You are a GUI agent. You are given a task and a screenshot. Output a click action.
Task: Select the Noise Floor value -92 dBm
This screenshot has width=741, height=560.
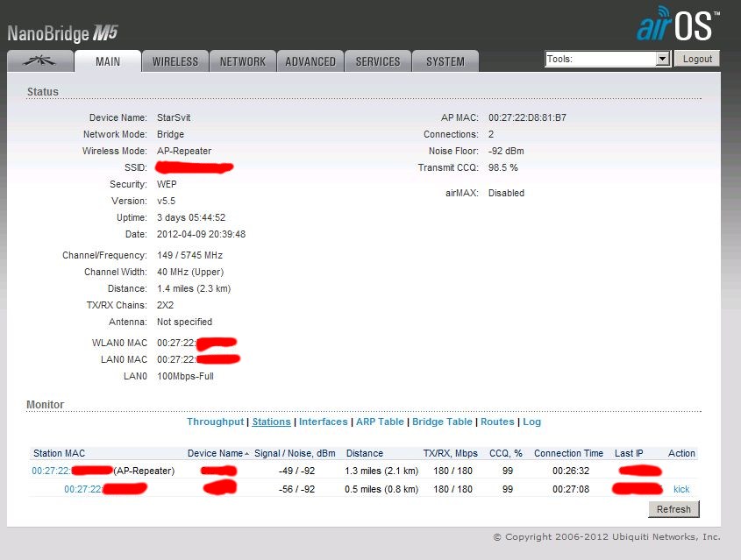point(506,151)
